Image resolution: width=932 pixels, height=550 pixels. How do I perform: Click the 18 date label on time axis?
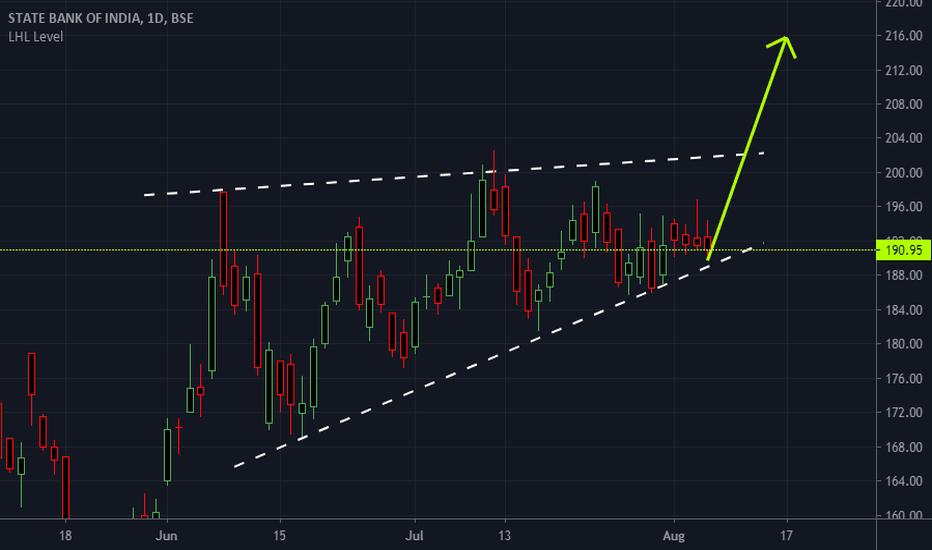click(65, 536)
